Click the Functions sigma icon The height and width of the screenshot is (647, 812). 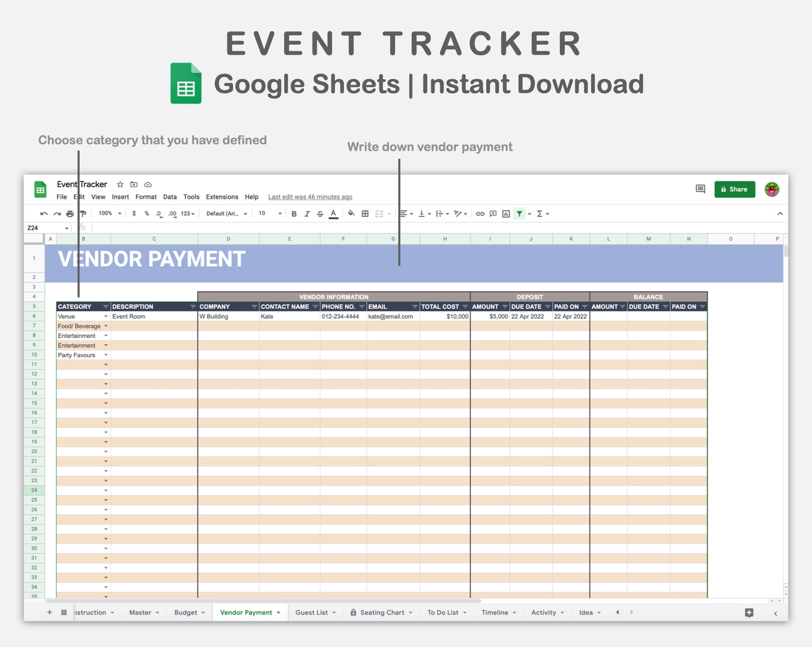tap(539, 213)
